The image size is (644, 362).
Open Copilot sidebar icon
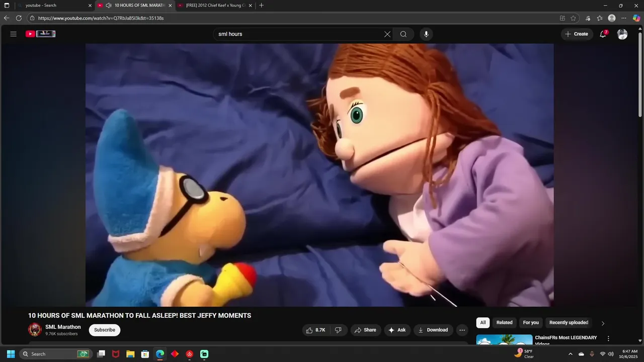point(636,18)
